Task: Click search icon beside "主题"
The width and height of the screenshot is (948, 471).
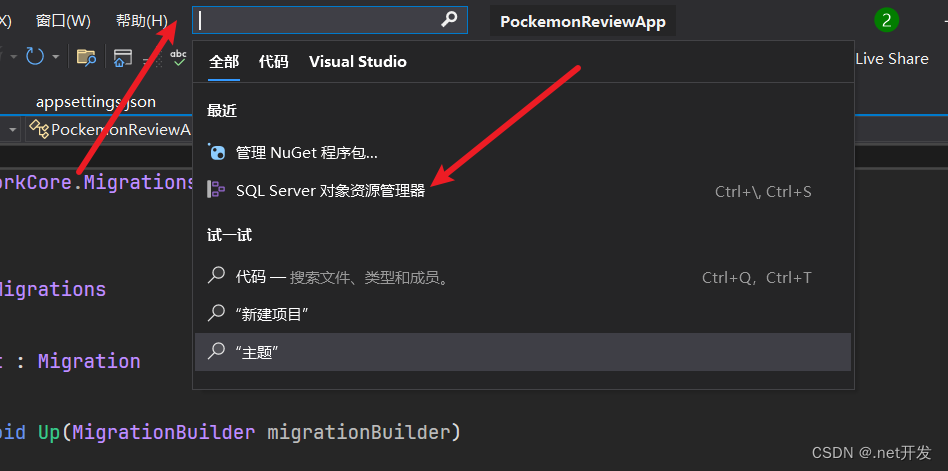Action: click(216, 351)
